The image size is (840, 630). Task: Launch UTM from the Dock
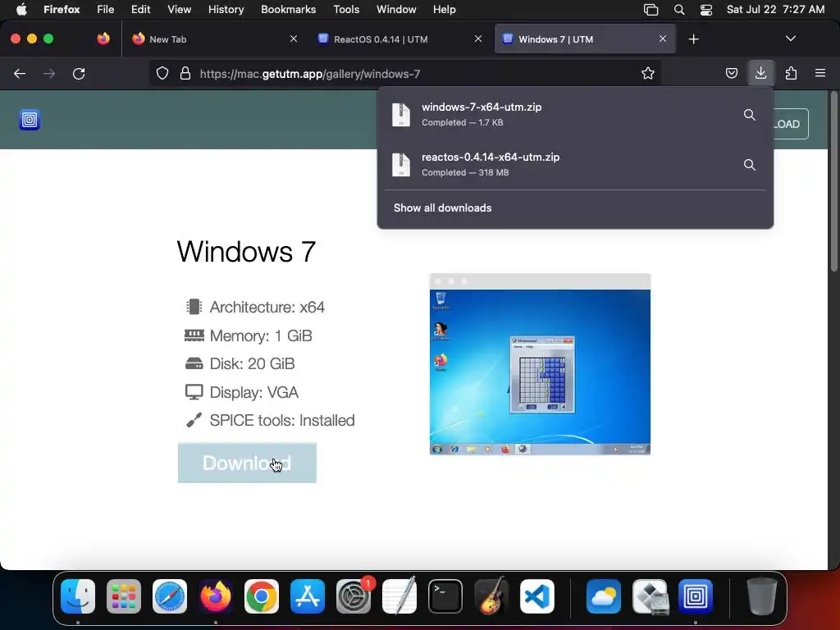click(x=696, y=596)
